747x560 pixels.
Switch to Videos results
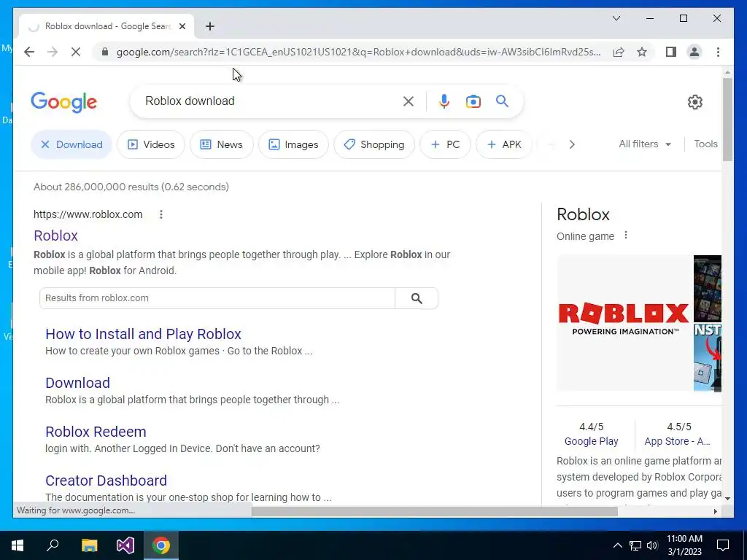point(151,144)
